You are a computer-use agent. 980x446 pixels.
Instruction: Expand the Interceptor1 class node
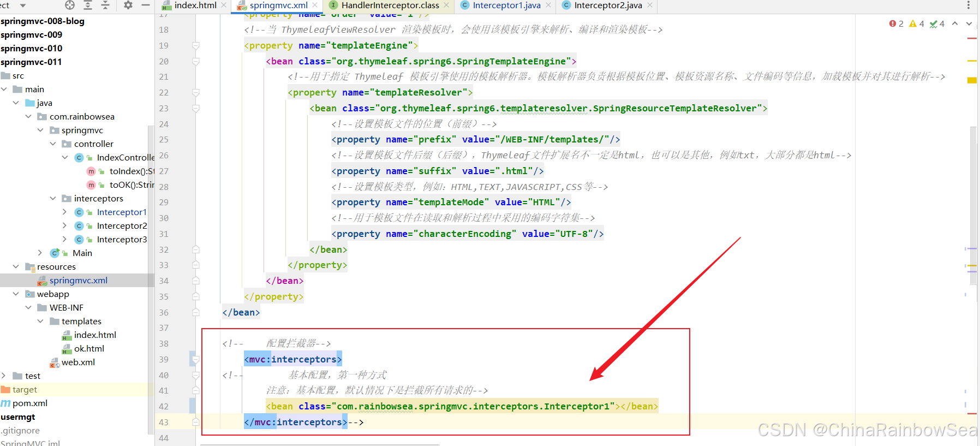65,212
